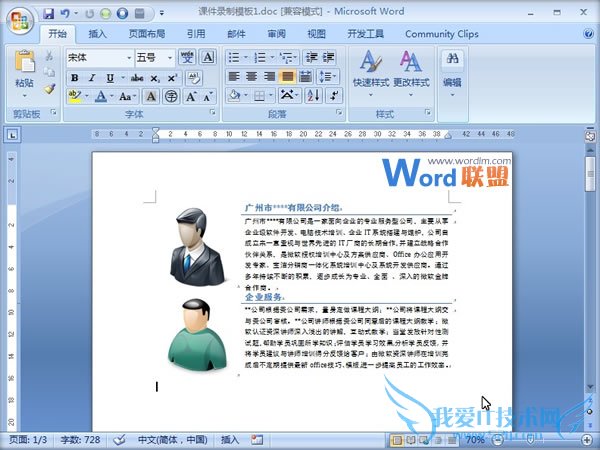
Task: Switch to Full Screen Reading view
Action: tap(410, 440)
